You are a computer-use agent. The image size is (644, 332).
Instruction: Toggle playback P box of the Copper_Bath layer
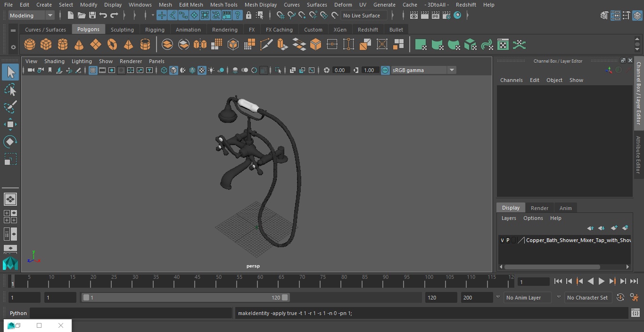(x=508, y=240)
